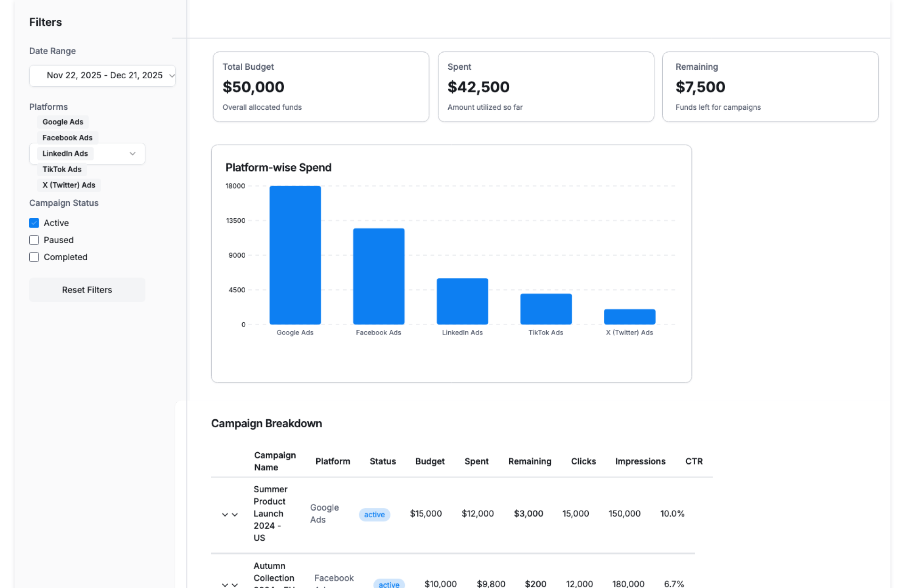Open the Platforms dropdown arrow

(x=132, y=154)
